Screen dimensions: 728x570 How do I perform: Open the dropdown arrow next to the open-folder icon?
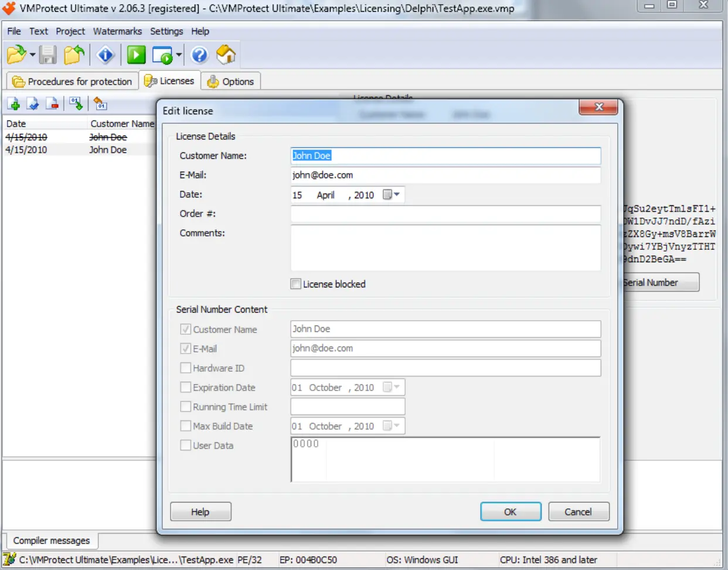(x=32, y=55)
